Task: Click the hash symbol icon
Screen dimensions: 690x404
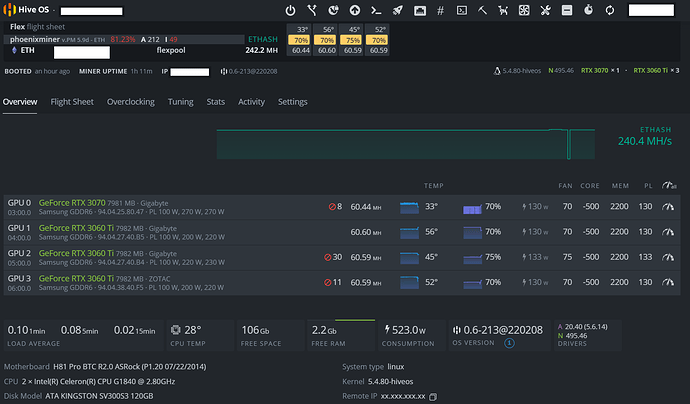Action: click(x=440, y=11)
